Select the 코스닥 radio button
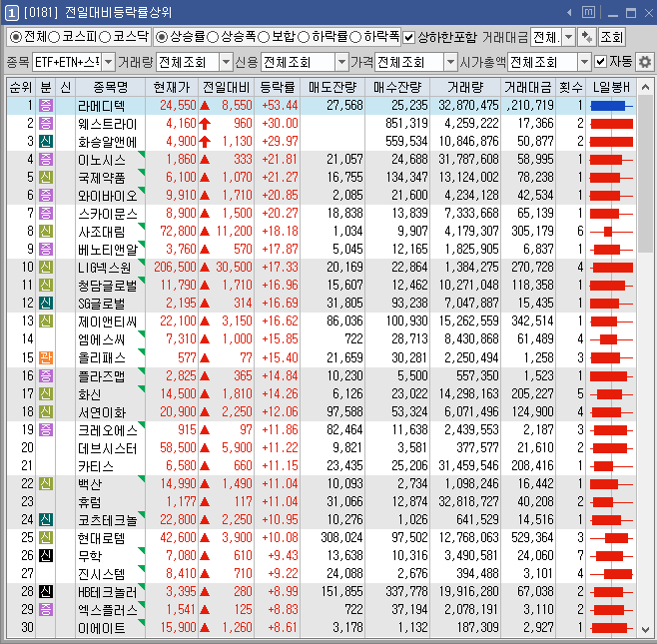This screenshot has height=644, width=657. [105, 37]
